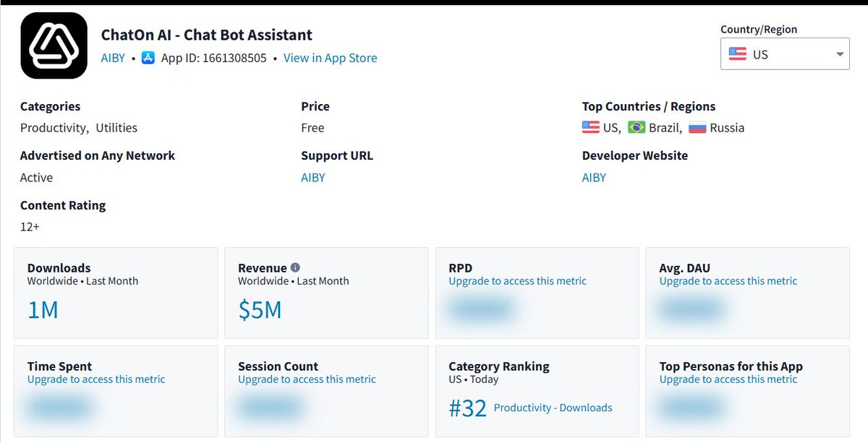The width and height of the screenshot is (868, 443).
Task: Click Upgrade link under Time Spent
Action: pos(96,379)
